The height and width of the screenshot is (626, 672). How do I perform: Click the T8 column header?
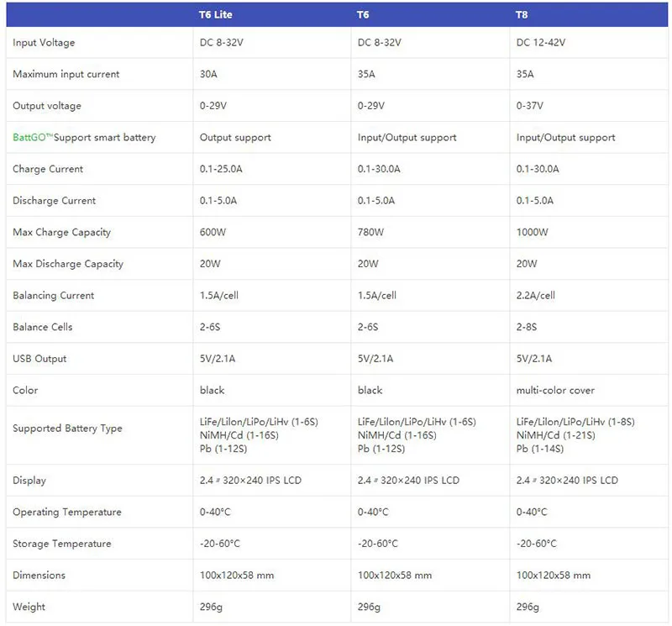(522, 15)
